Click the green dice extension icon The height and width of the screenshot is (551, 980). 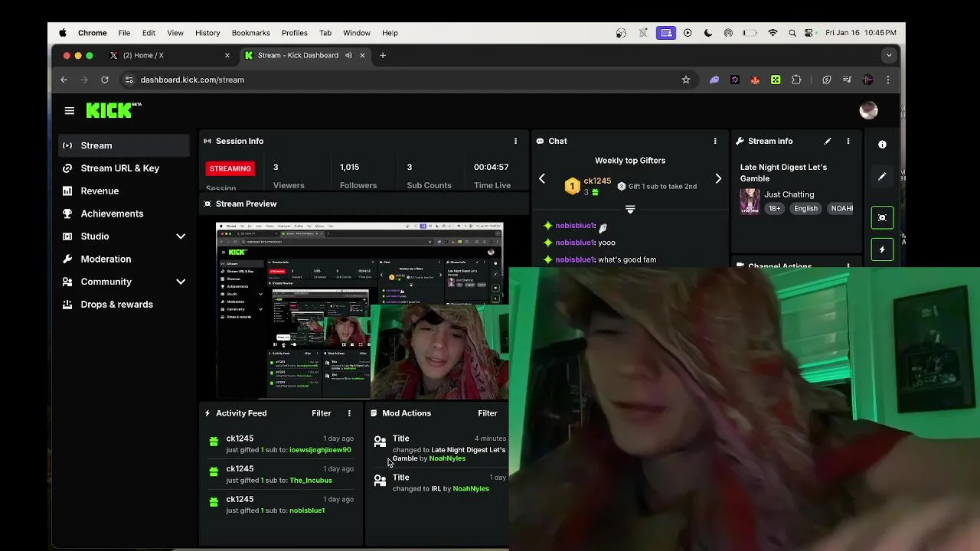pyautogui.click(x=776, y=80)
